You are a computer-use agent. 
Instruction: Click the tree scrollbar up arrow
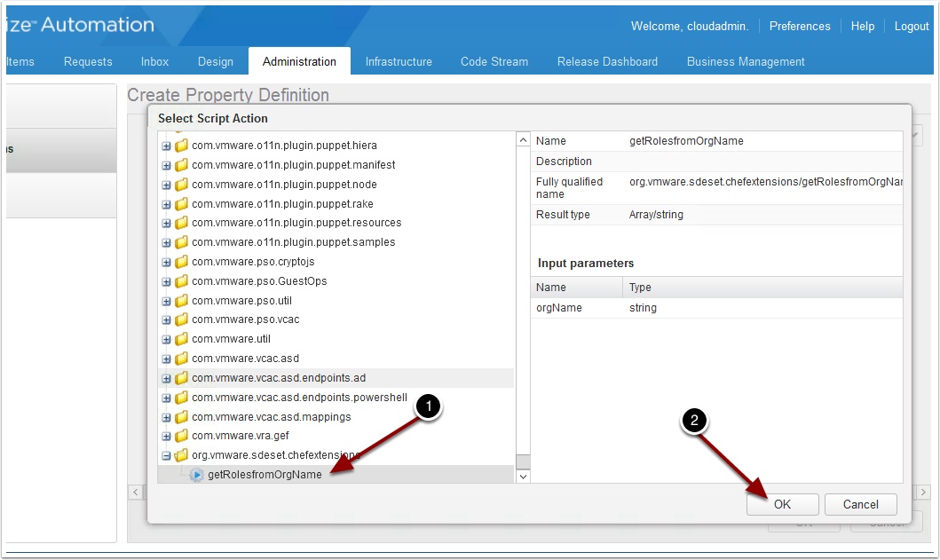pos(523,139)
